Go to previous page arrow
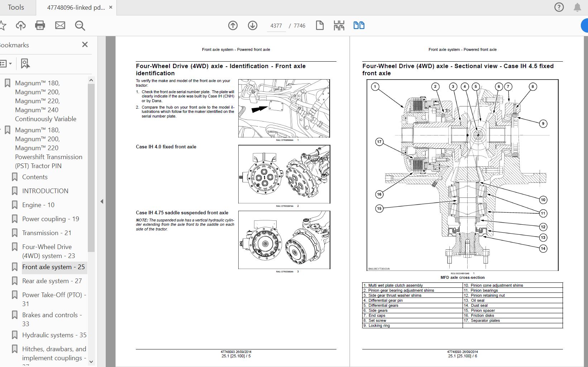 [233, 25]
